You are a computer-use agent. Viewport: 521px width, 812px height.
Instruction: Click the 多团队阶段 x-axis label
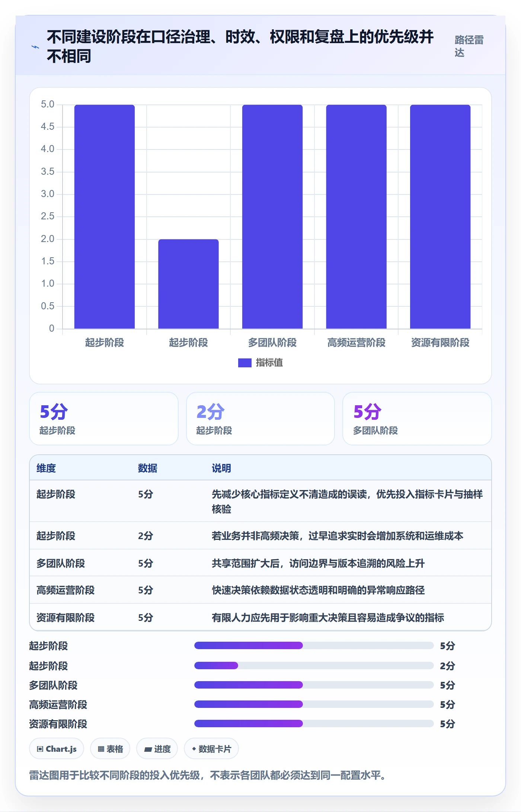272,342
